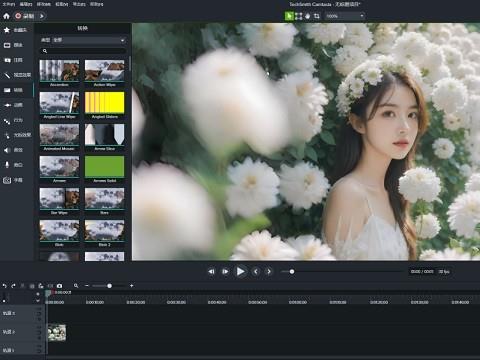Click the Undo icon on the timeline toolbar
Screen dimensions: 480x360
point(5,286)
